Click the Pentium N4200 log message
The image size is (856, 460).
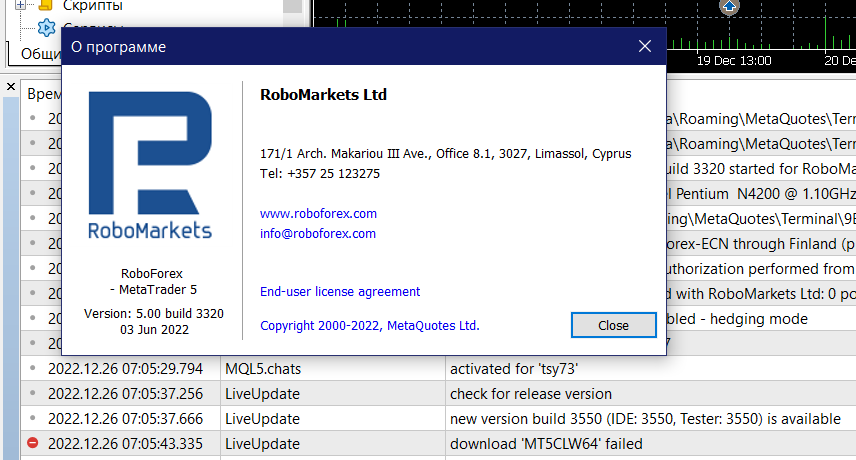tap(761, 194)
